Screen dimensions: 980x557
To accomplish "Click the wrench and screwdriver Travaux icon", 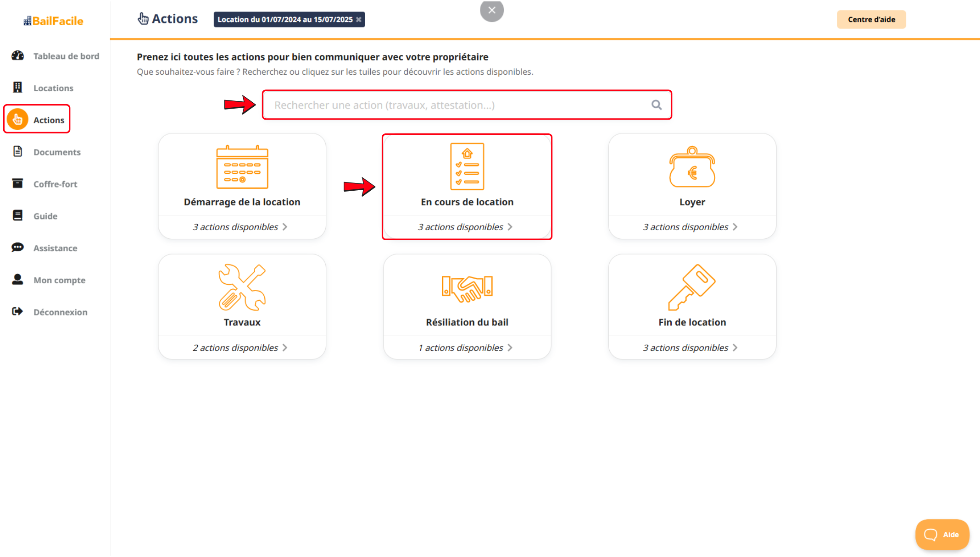I will 242,287.
